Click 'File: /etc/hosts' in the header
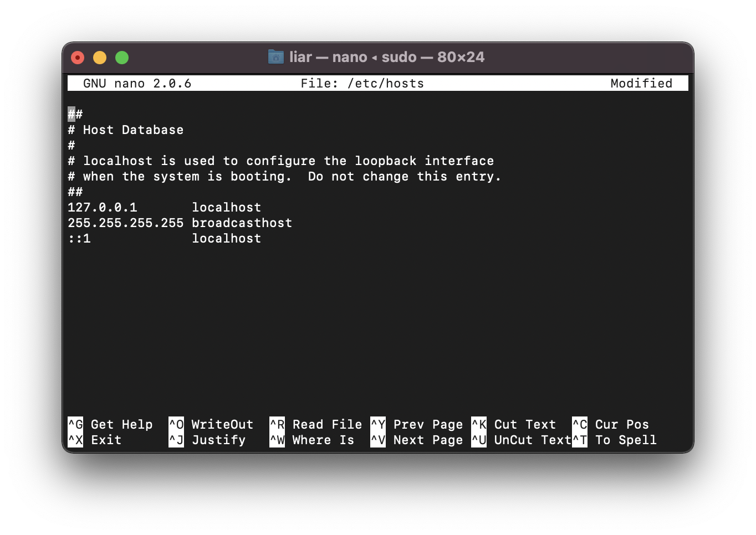The image size is (756, 535). tap(362, 83)
